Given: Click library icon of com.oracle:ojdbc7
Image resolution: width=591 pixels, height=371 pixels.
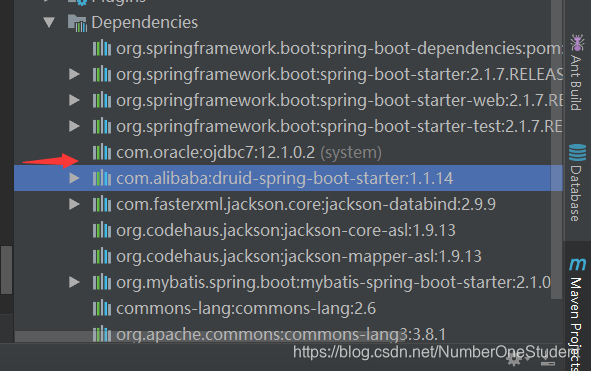Looking at the screenshot, I should (x=102, y=152).
